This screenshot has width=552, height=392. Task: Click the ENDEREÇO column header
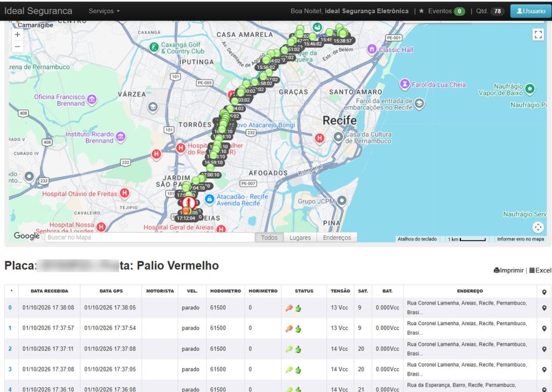pos(470,291)
